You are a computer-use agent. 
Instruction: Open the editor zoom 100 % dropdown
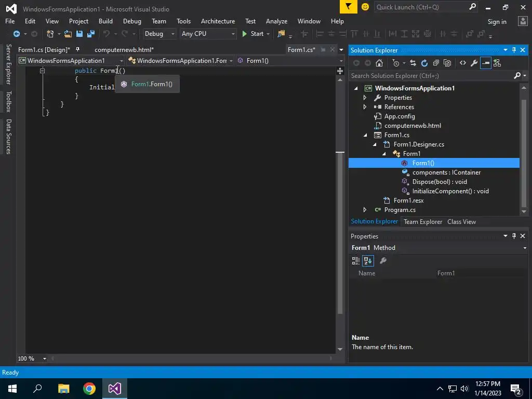pyautogui.click(x=45, y=358)
